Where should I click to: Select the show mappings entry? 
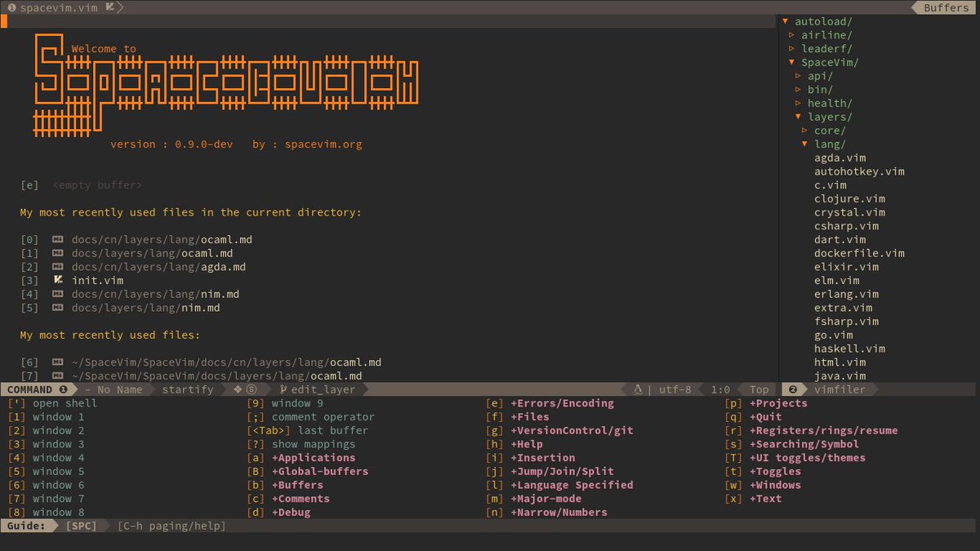tap(314, 444)
